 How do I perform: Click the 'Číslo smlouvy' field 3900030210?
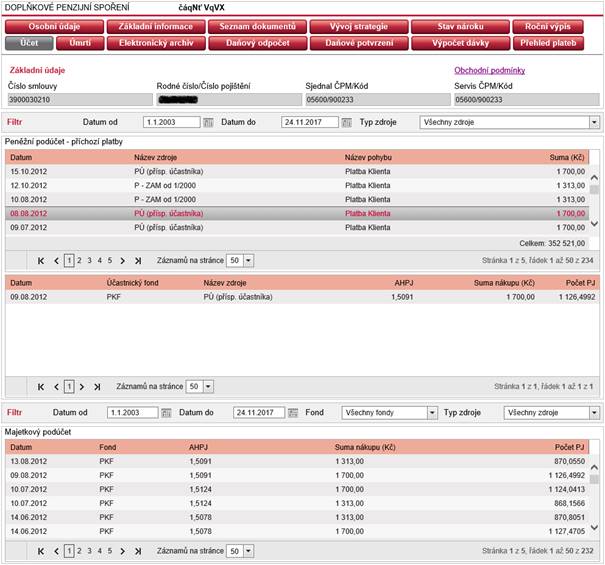(x=78, y=100)
